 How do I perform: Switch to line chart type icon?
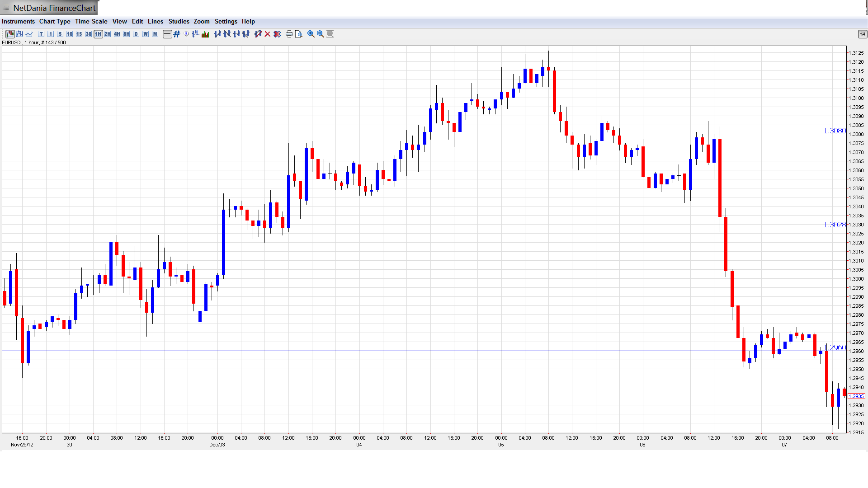[x=29, y=34]
